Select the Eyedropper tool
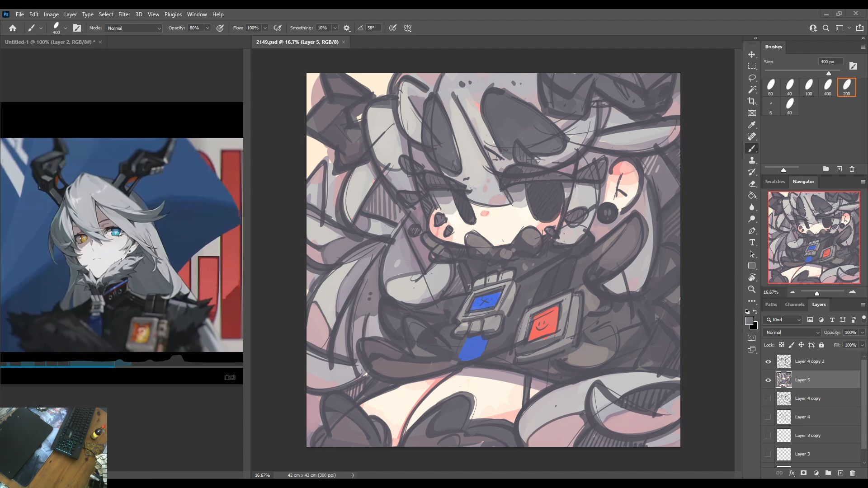Screen dimensions: 868x488 click(752, 125)
